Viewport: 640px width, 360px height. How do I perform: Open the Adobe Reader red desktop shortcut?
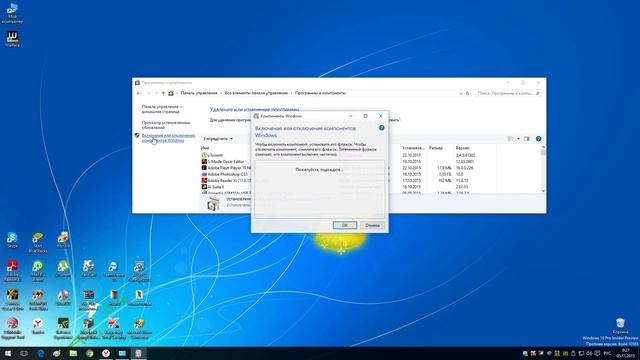[x=12, y=271]
